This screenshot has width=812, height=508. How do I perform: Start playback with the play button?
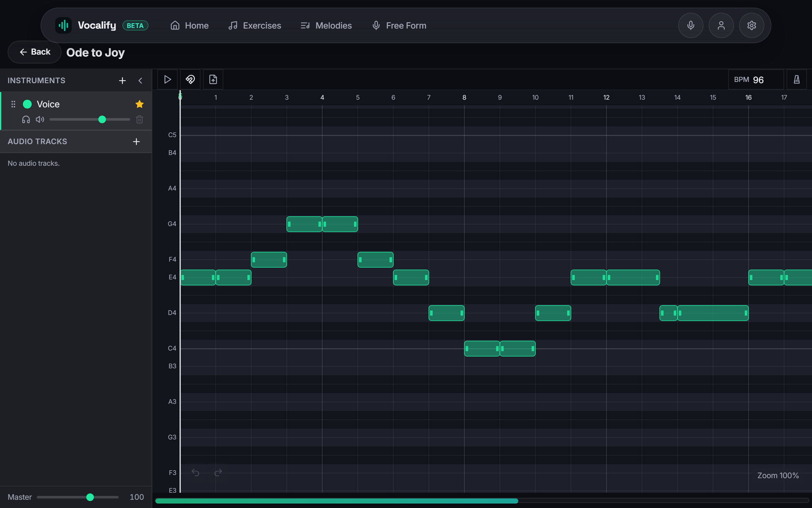click(167, 80)
